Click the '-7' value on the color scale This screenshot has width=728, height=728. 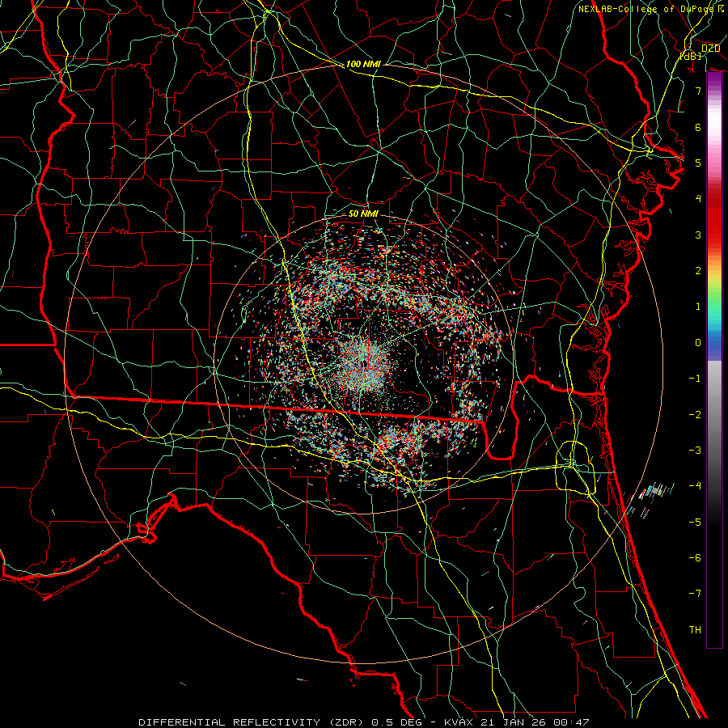coord(695,594)
